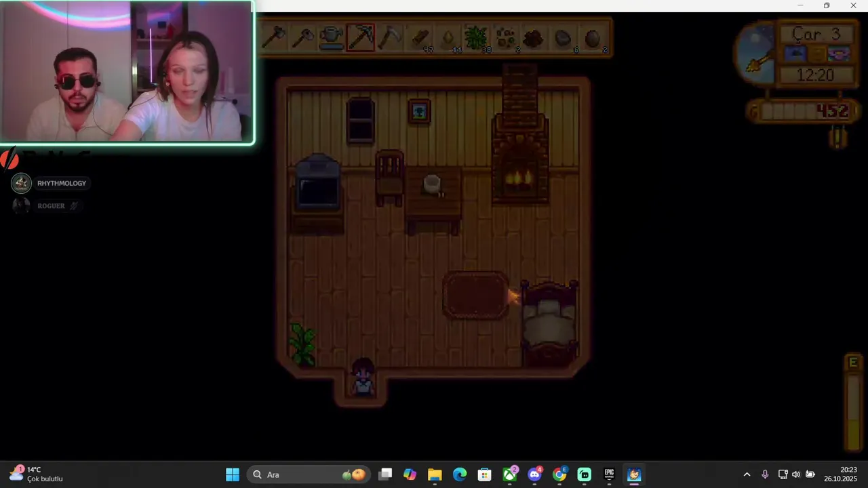
Task: Select the axe in the hotbar
Action: click(273, 37)
